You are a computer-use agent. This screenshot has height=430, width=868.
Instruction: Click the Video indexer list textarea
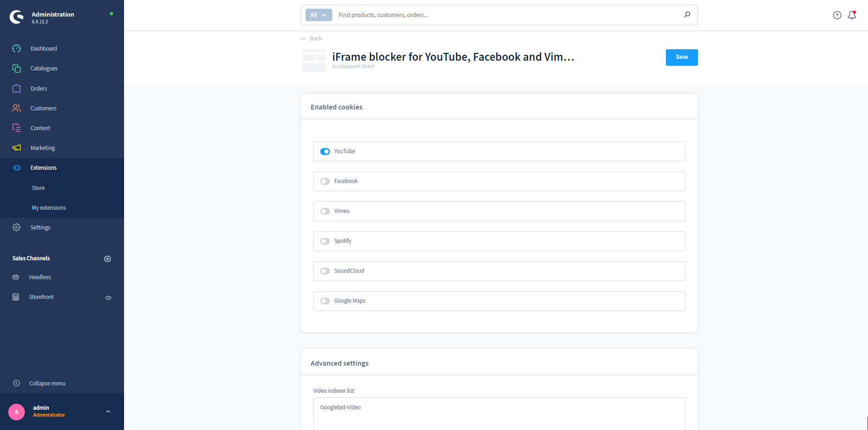pos(499,413)
